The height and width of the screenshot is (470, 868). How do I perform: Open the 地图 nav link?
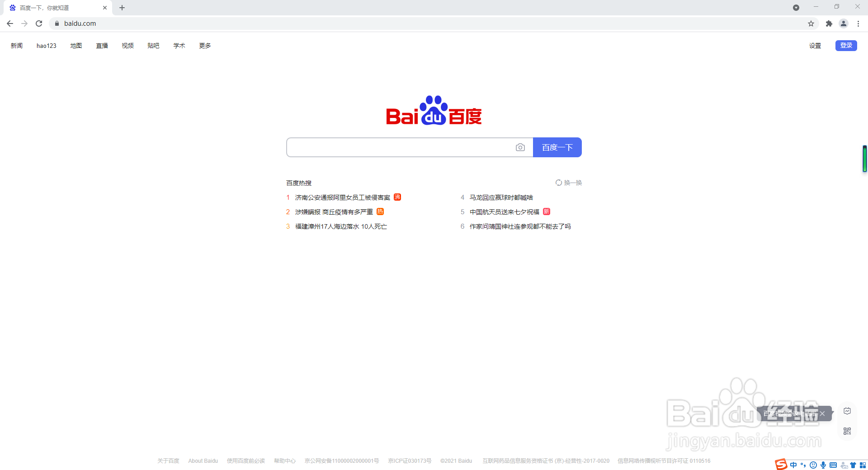[x=76, y=46]
